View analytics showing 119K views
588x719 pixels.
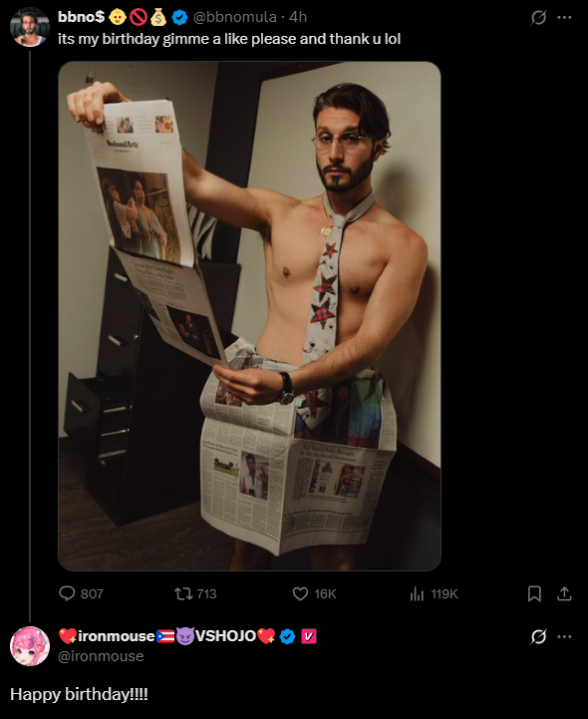point(434,593)
